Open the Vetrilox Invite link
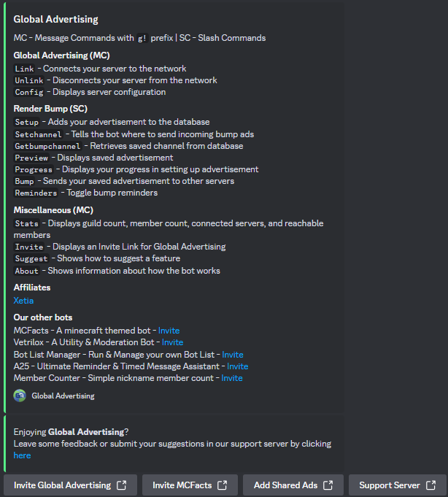 [172, 342]
